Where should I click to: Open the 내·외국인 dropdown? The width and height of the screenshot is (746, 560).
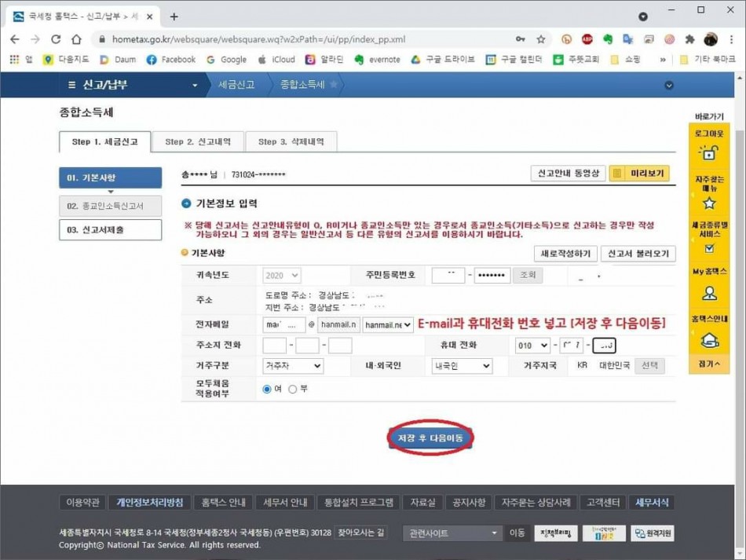coord(462,366)
